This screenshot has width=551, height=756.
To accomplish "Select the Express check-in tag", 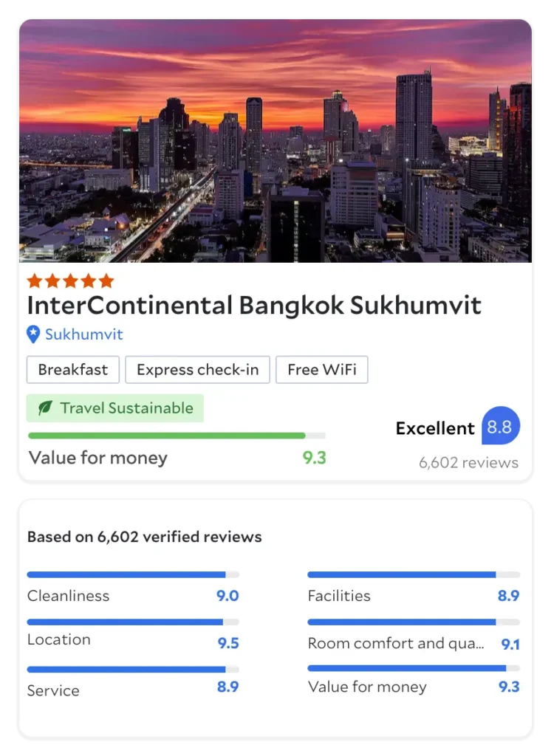I will pos(197,370).
